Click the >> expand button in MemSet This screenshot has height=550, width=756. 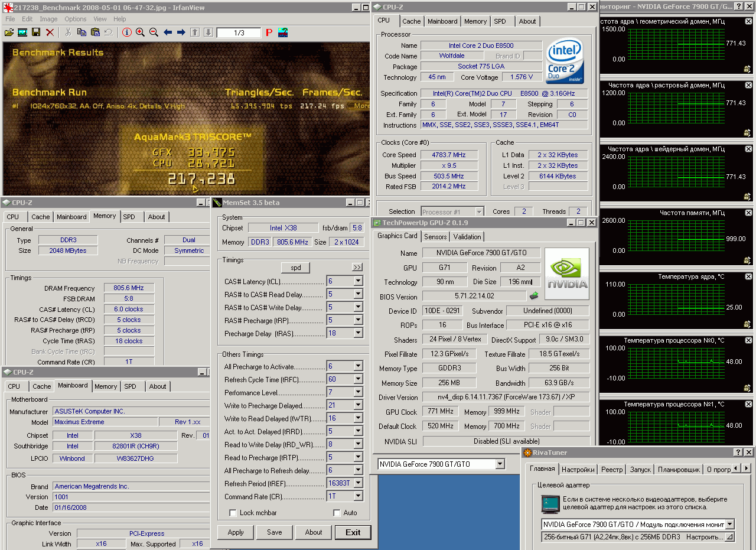tap(357, 268)
